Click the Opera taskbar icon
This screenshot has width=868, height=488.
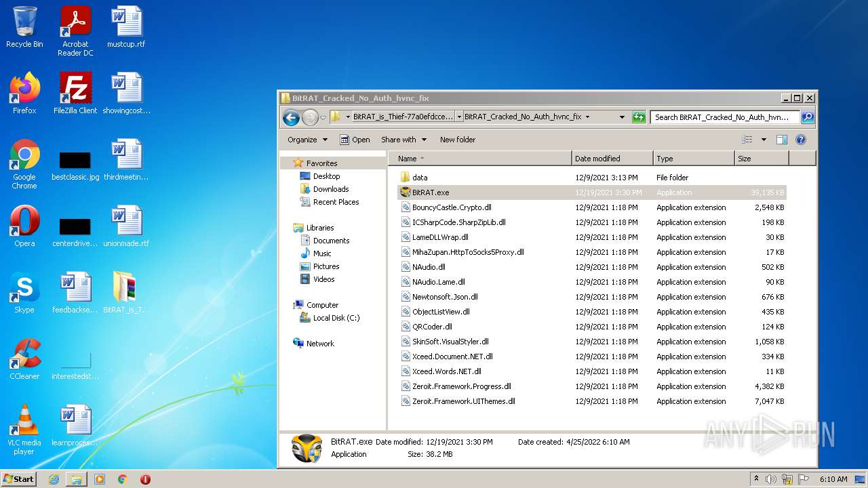coord(145,479)
